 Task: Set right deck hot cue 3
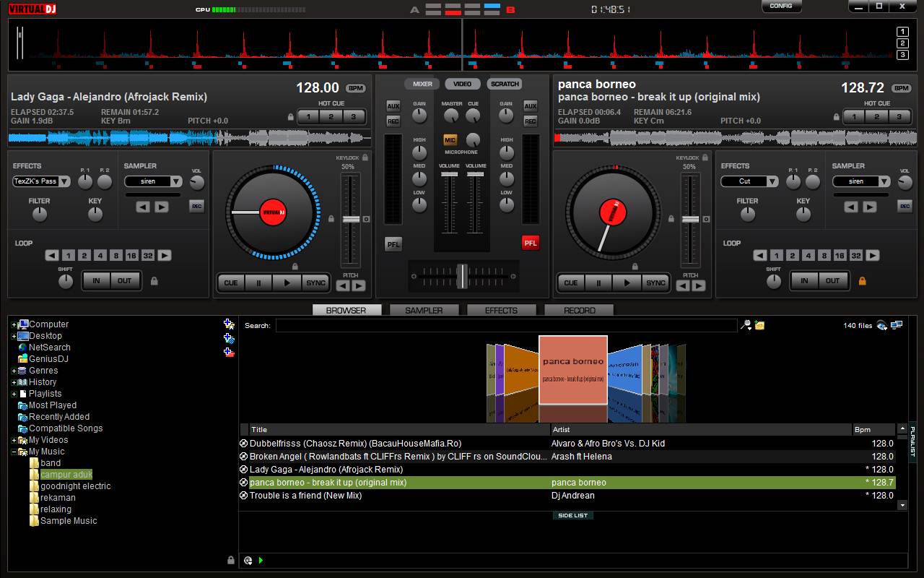(899, 116)
